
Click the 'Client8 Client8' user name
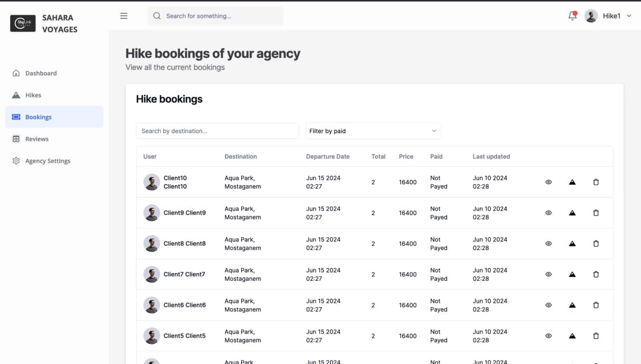point(184,243)
